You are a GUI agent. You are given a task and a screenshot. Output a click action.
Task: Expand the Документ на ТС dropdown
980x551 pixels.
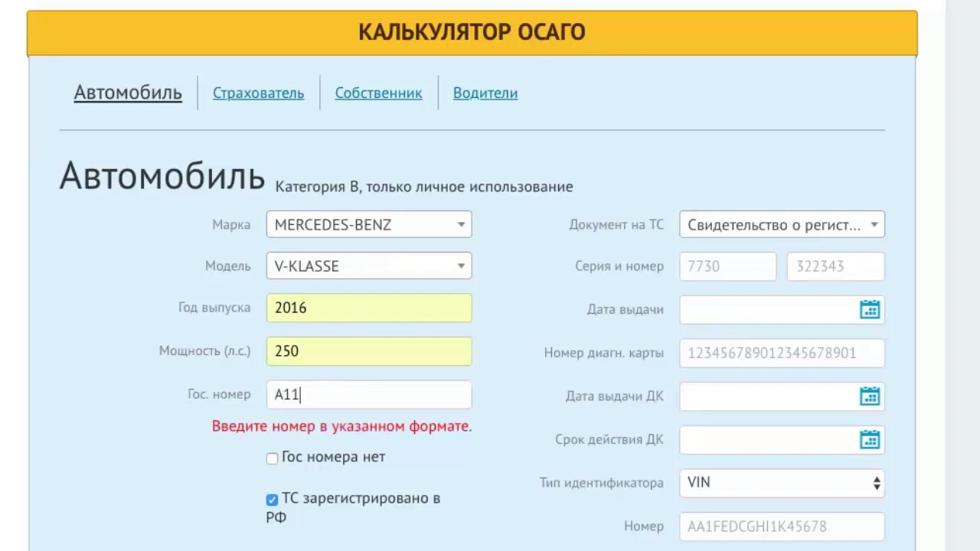(x=782, y=224)
